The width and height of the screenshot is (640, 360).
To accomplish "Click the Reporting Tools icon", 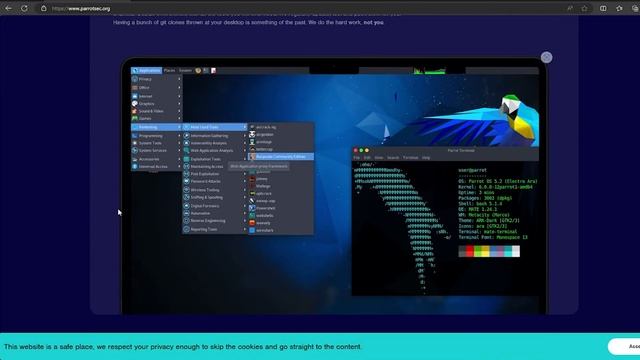I will point(187,229).
